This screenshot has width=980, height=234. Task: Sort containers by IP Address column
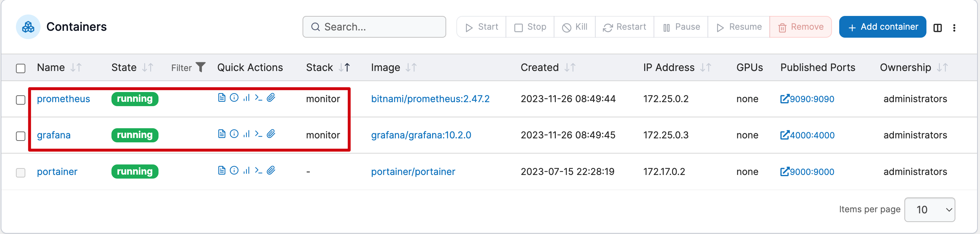click(x=706, y=68)
